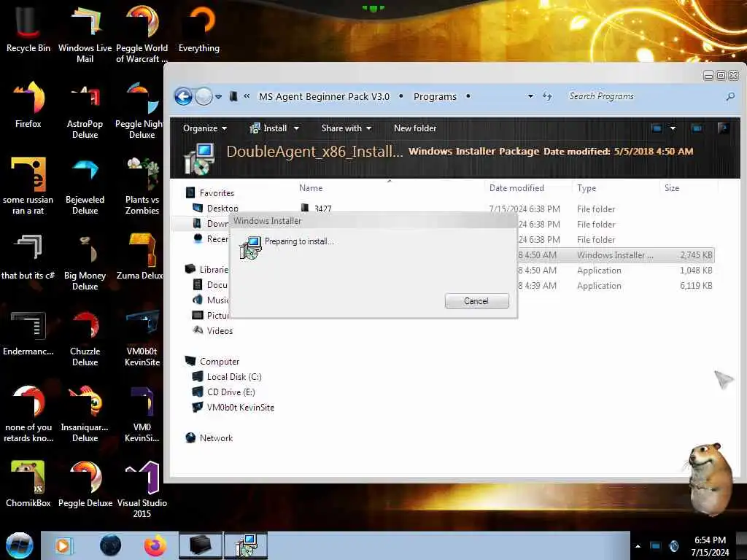Select the 2,745 KB Windows Installer row
The width and height of the screenshot is (747, 560).
pos(616,254)
